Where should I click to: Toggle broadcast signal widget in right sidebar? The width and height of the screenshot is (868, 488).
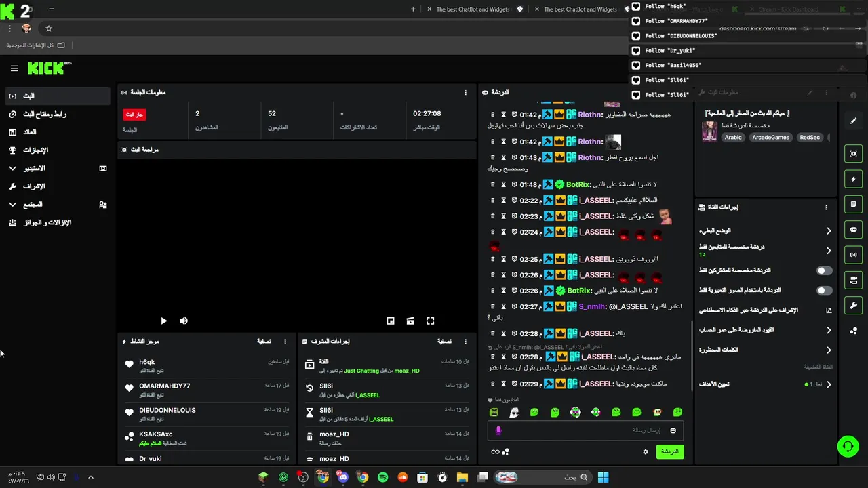click(854, 255)
